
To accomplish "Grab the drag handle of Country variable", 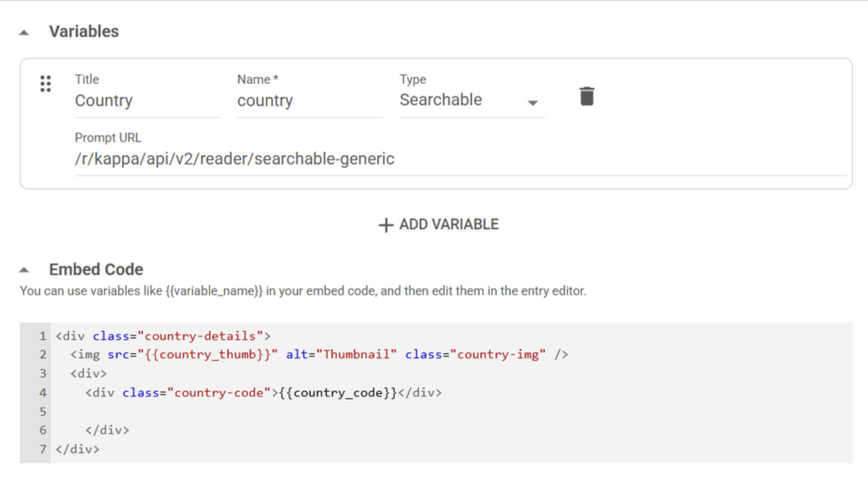I will (46, 84).
